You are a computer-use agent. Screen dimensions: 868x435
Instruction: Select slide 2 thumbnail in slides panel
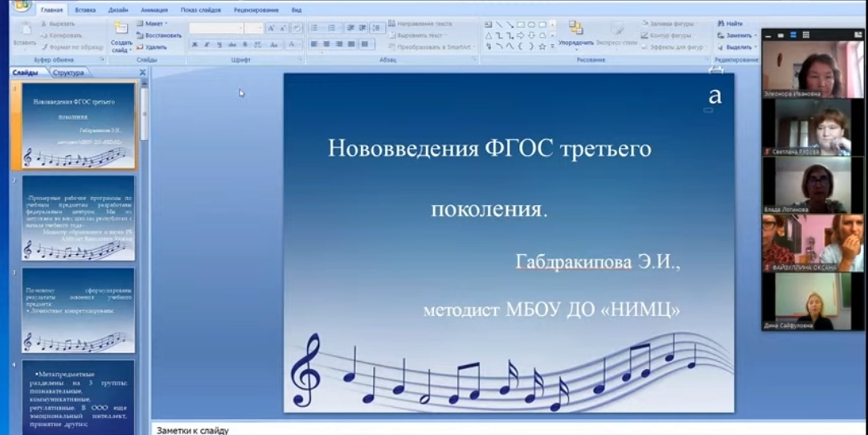coord(78,218)
